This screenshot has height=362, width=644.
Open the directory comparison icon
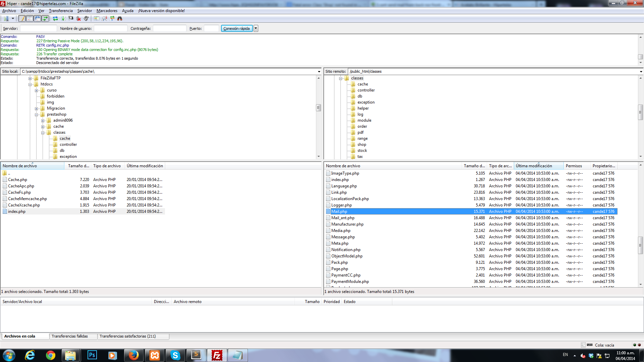click(97, 18)
